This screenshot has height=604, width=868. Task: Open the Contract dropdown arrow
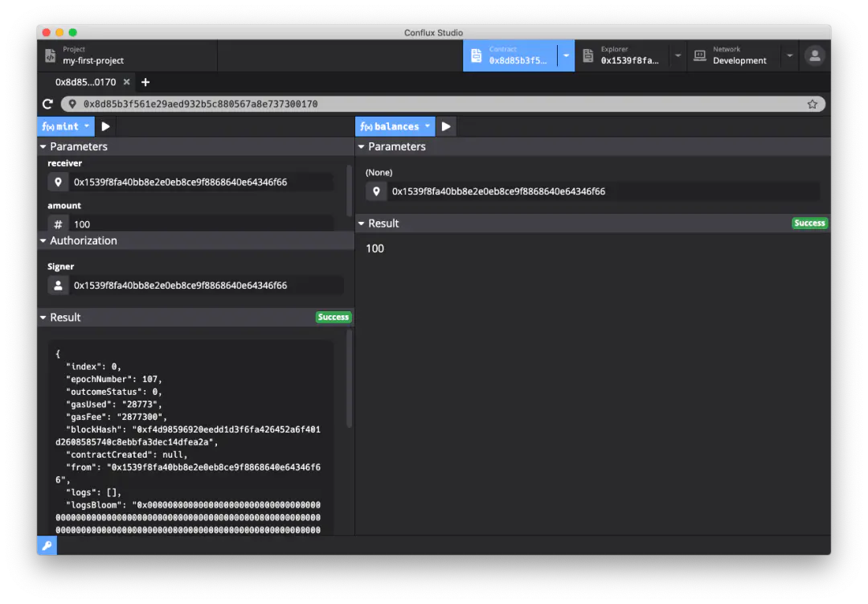click(566, 55)
